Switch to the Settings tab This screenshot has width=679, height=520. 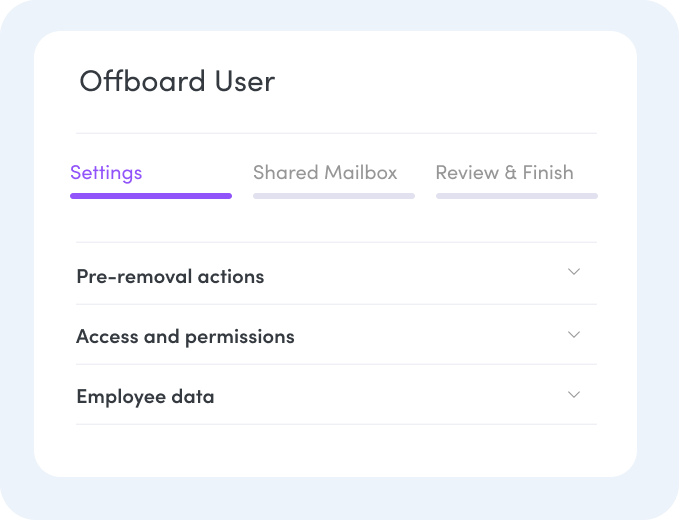[106, 172]
